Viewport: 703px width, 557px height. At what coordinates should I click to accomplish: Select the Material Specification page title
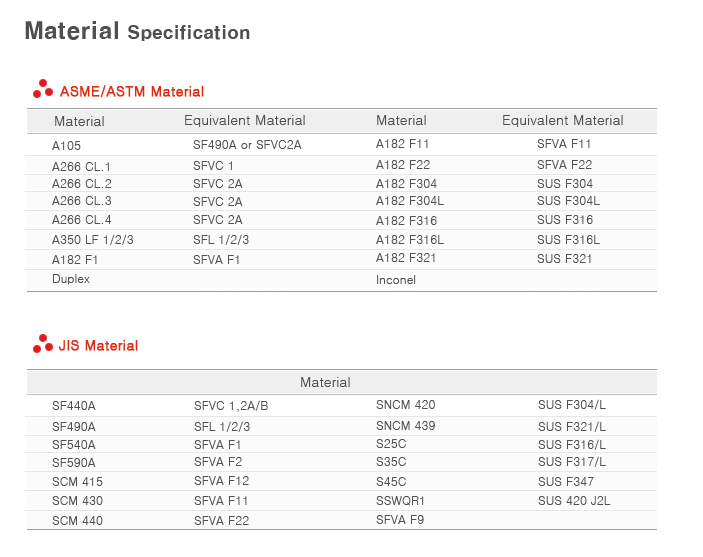[137, 31]
